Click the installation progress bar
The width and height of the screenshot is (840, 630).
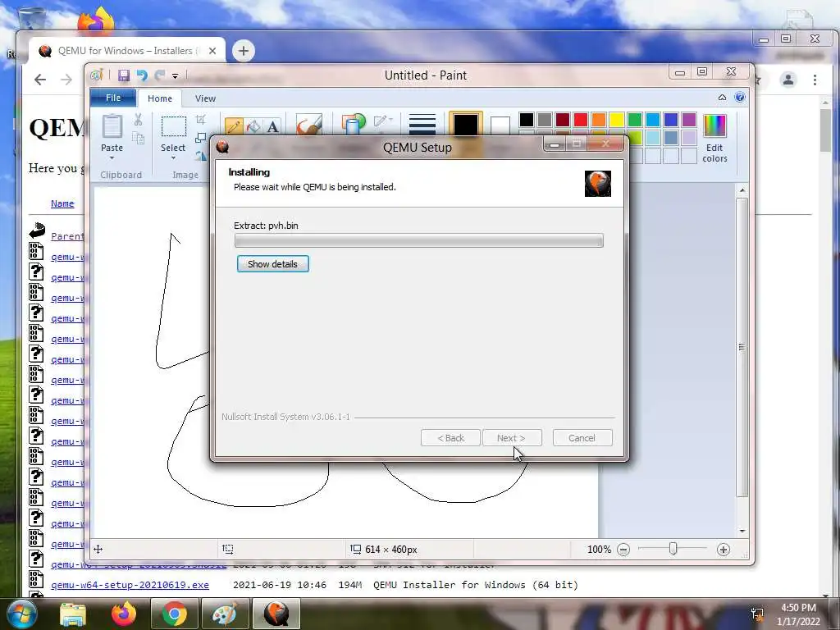419,240
